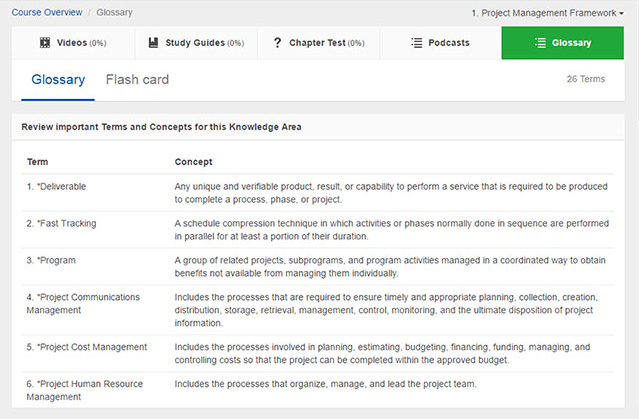Click the dropdown caret beside Project Management Framework
Viewport: 639px width, 419px height.
(x=621, y=13)
